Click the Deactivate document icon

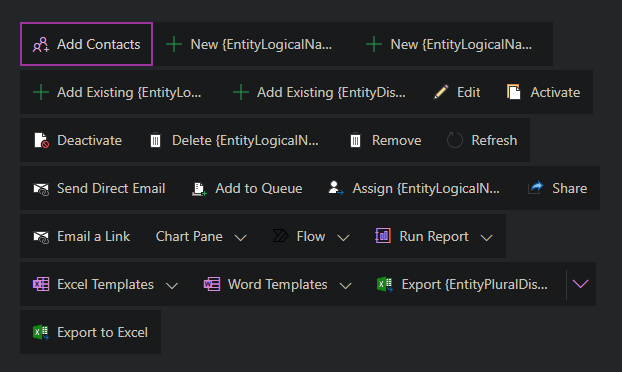coord(41,140)
